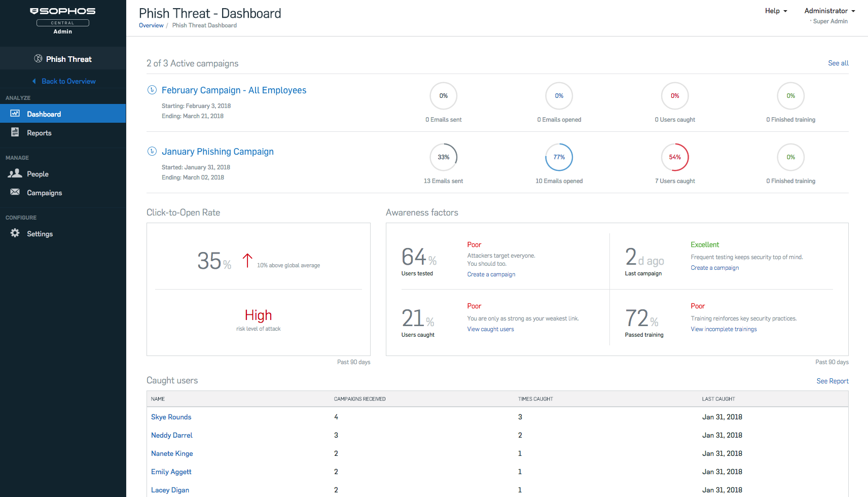
Task: Click the Sophos Central logo
Action: pos(62,10)
